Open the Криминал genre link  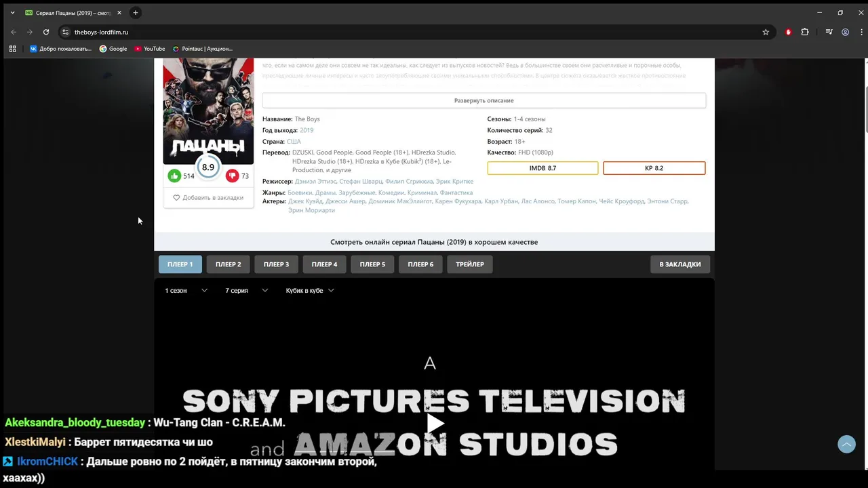pos(422,193)
